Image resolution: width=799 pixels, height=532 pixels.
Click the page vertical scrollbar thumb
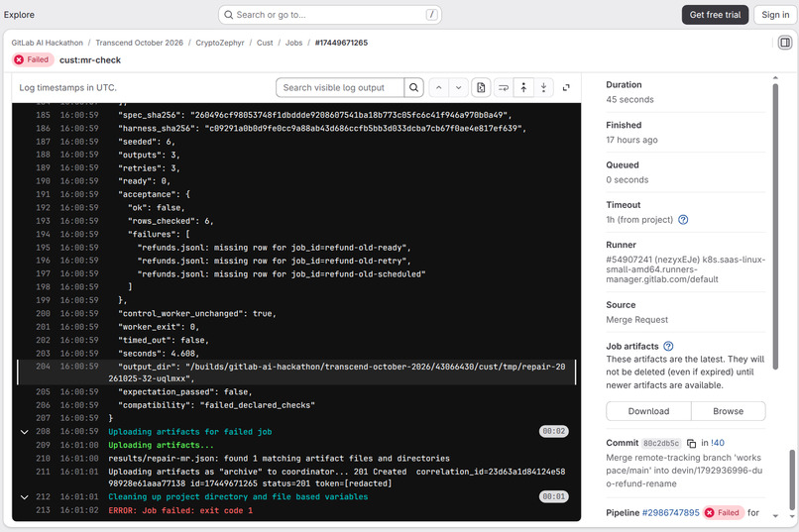point(792,479)
